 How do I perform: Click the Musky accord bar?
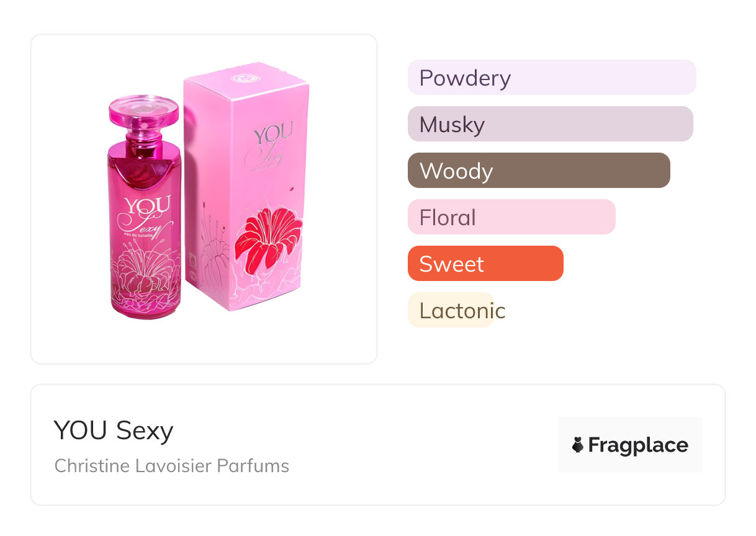550,124
